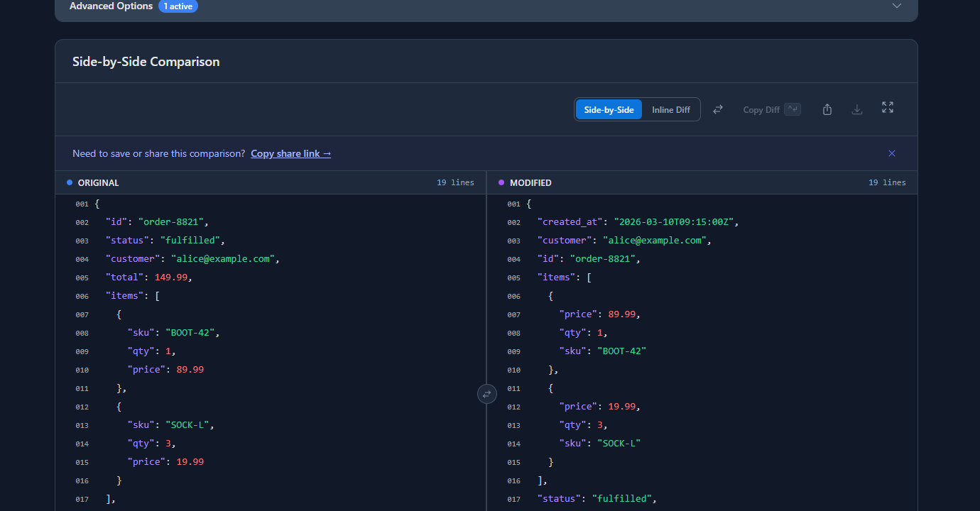Click the blue dot beside ORIGINAL
The image size is (980, 511).
click(x=70, y=182)
